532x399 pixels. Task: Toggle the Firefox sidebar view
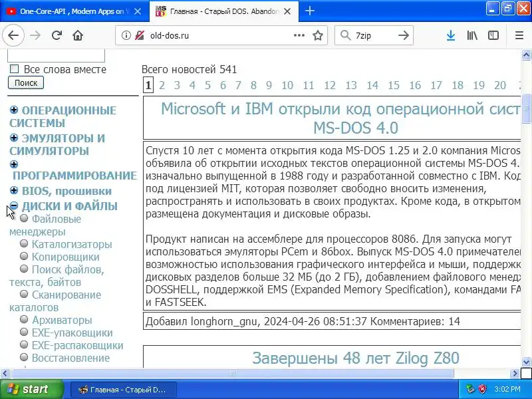(493, 35)
